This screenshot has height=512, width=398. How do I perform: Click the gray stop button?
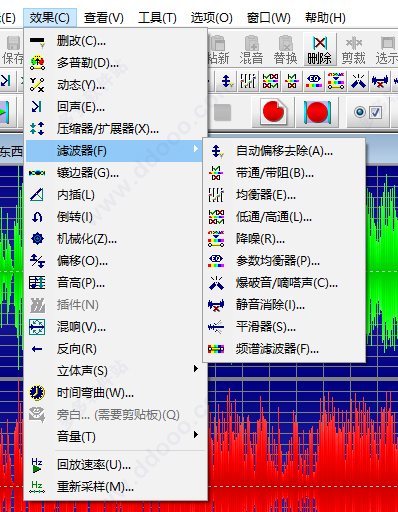(223, 112)
